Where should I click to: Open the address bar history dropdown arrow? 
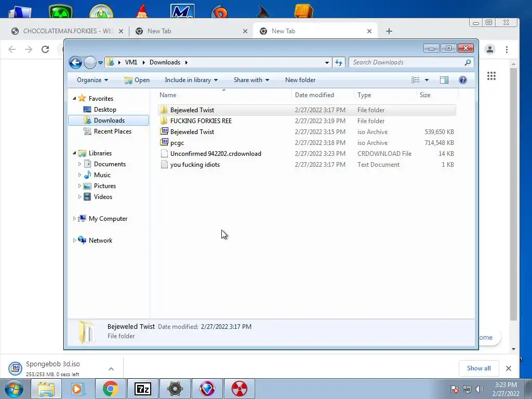(x=327, y=62)
